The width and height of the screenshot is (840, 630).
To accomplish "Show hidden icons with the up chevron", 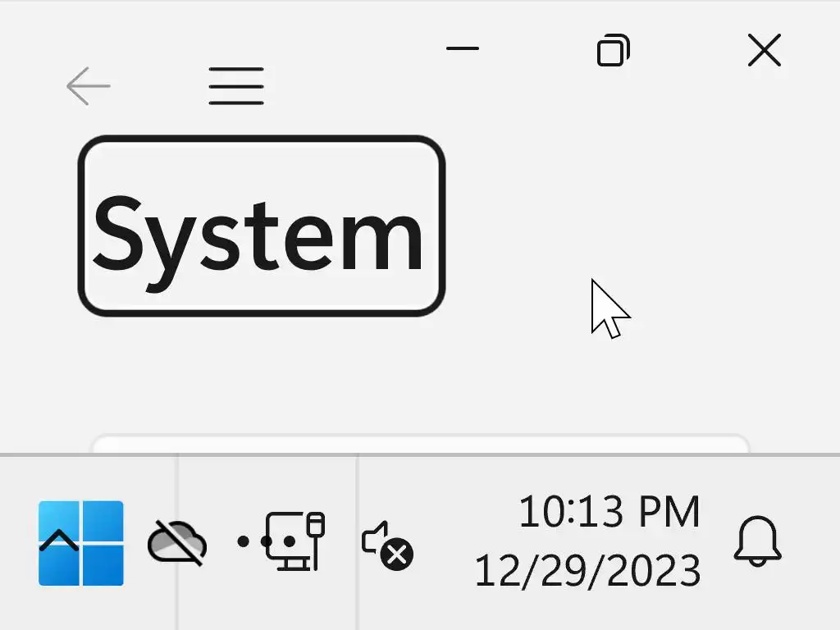I will pos(59,540).
